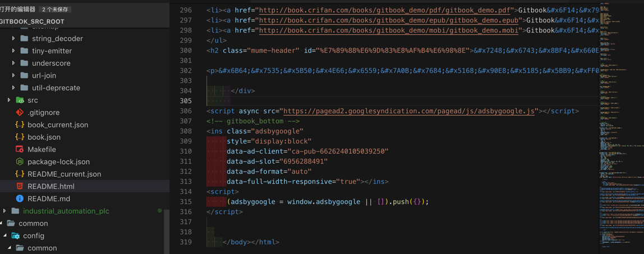Image resolution: width=644 pixels, height=254 pixels.
Task: Click the package-lock.json node icon
Action: (x=19, y=161)
